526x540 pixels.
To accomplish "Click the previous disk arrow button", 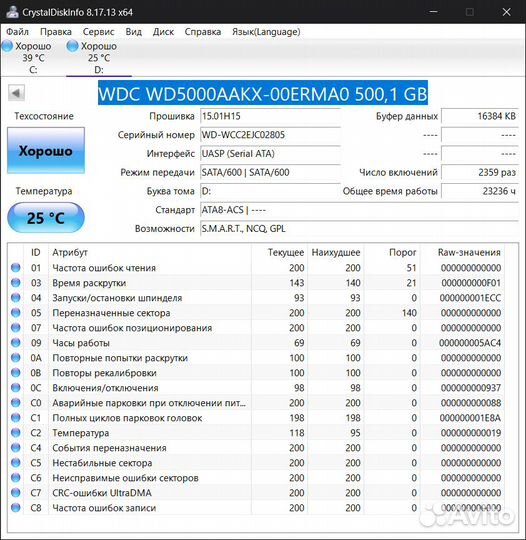I will pos(16,93).
